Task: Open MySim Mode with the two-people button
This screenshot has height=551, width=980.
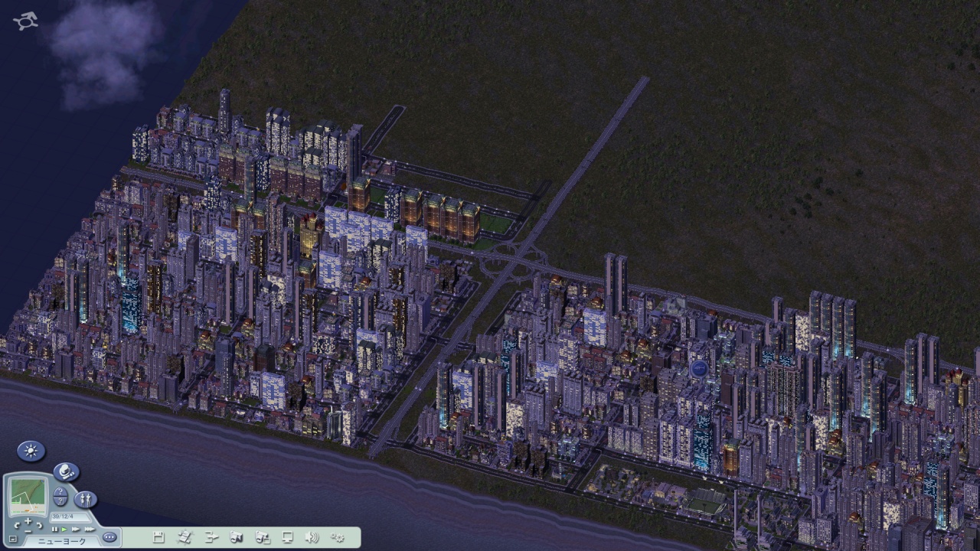Action: (x=85, y=499)
